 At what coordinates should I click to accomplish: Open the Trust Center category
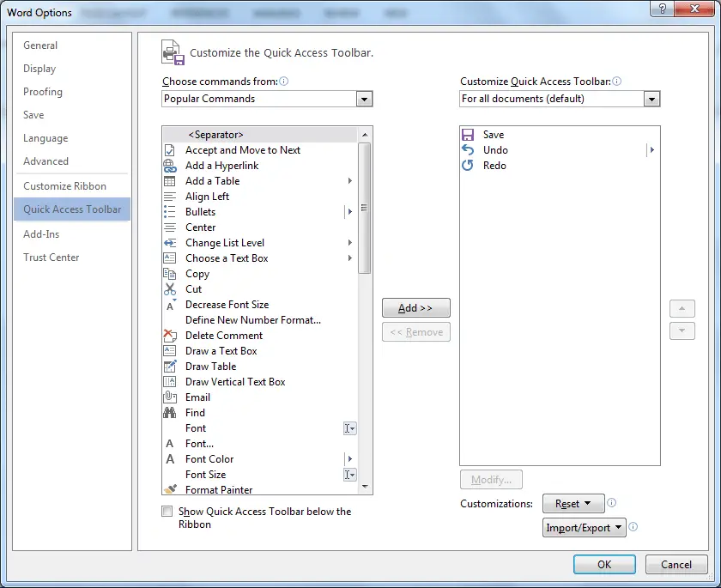coord(51,258)
